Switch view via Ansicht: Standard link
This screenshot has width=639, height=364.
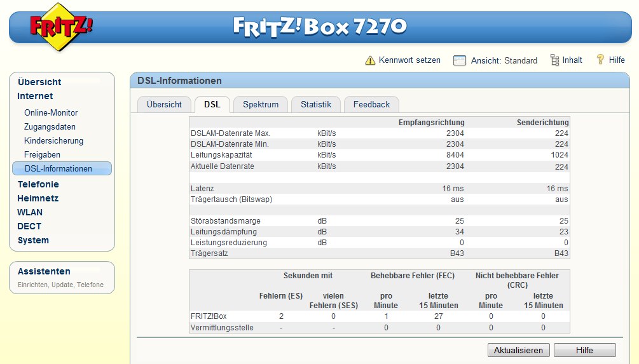(504, 61)
